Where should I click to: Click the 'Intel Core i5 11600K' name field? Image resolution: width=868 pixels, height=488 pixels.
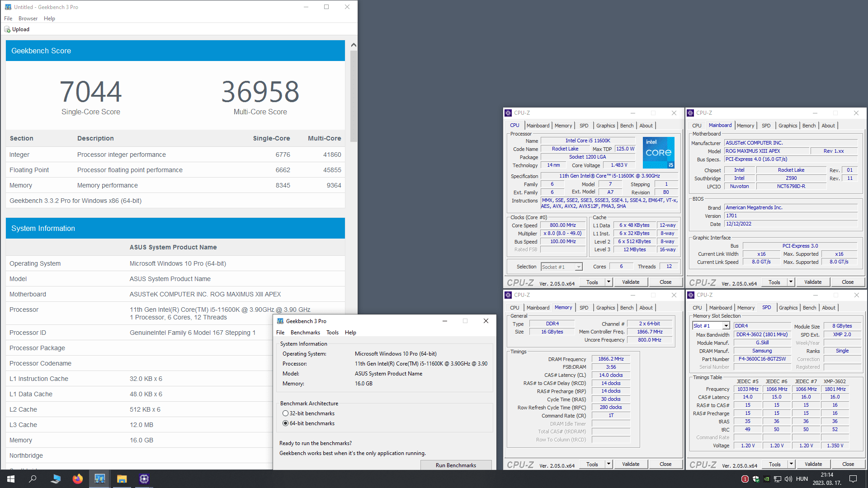coord(588,141)
